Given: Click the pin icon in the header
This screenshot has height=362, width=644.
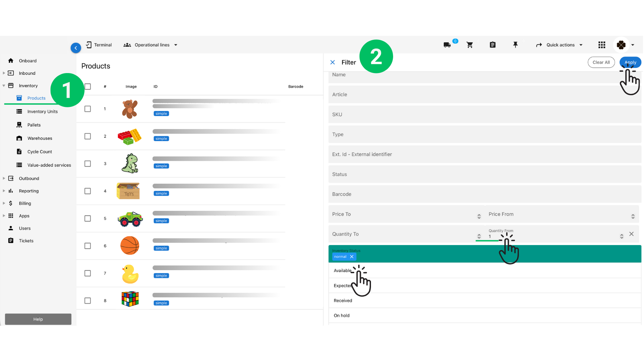Looking at the screenshot, I should pyautogui.click(x=516, y=45).
